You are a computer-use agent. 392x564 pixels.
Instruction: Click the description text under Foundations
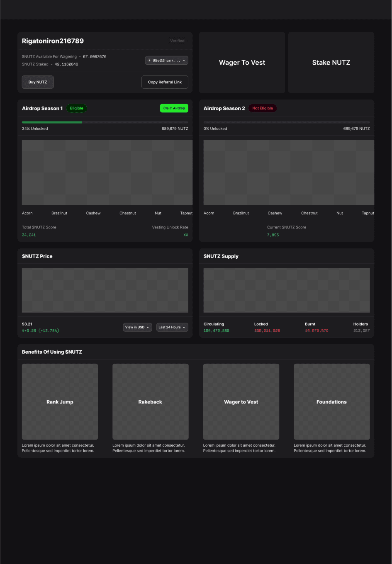(330, 448)
